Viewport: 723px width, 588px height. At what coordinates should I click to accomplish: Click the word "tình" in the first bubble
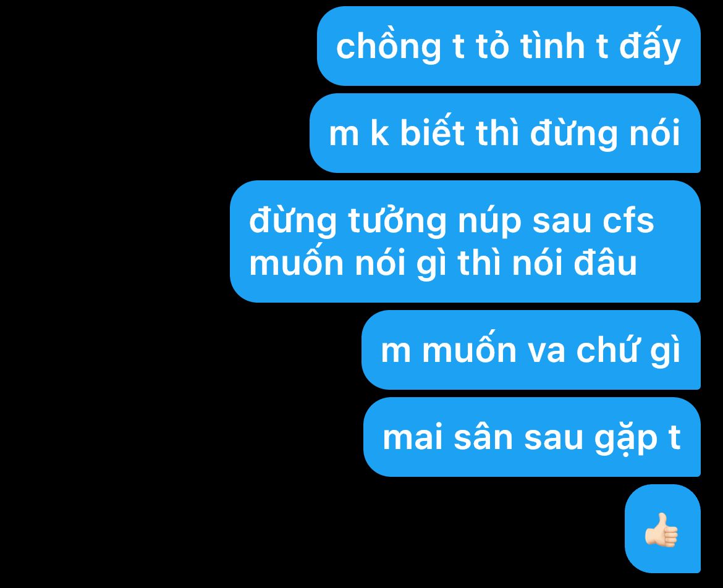pyautogui.click(x=552, y=45)
